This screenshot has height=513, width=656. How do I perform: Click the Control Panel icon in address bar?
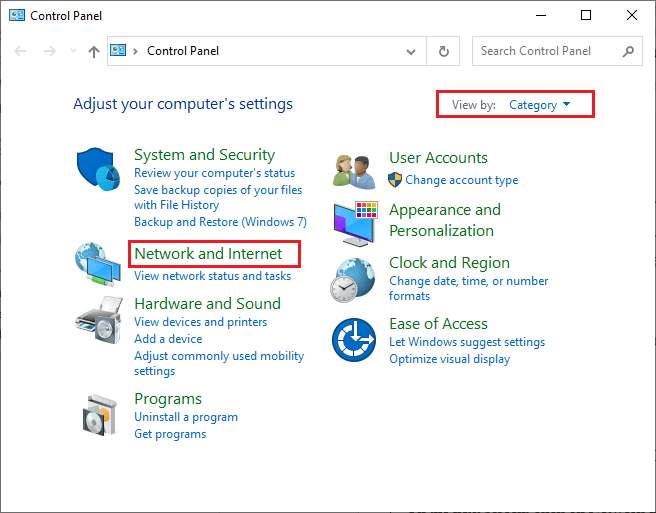(x=118, y=51)
